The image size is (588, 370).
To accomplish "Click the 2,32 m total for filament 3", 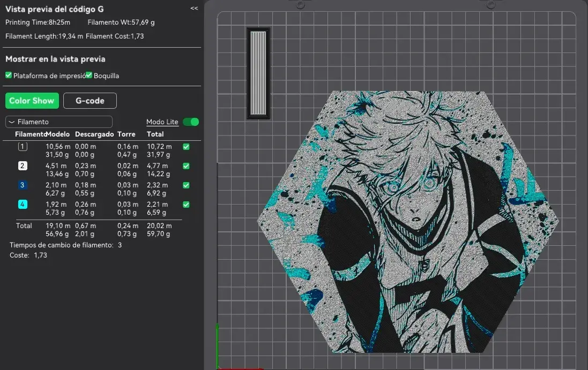I will click(x=158, y=185).
